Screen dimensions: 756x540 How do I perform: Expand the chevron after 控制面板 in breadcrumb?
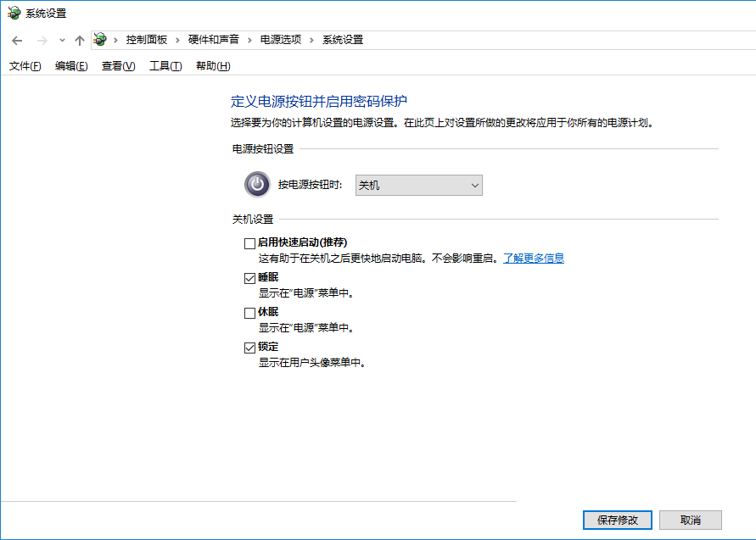[x=178, y=40]
